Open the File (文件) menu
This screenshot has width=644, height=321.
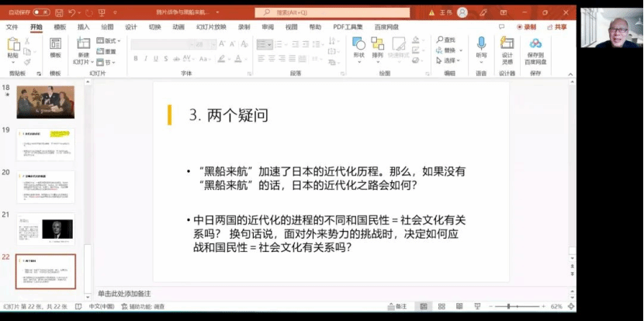(x=12, y=27)
